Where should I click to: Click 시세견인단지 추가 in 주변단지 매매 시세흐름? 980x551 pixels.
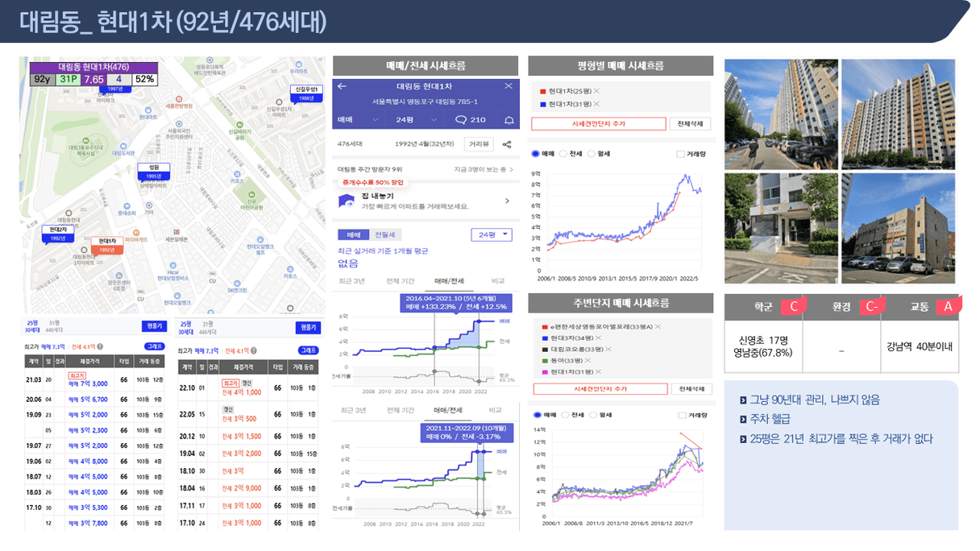600,388
